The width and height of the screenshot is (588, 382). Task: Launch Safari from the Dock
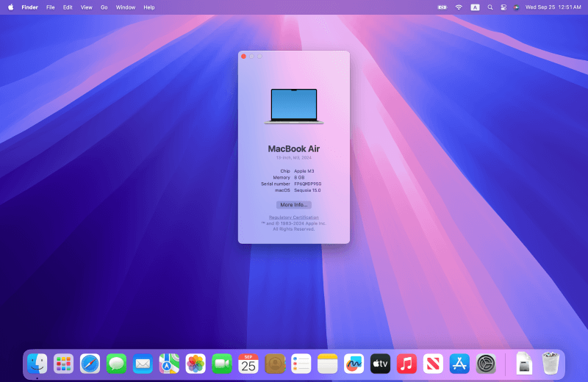tap(90, 364)
